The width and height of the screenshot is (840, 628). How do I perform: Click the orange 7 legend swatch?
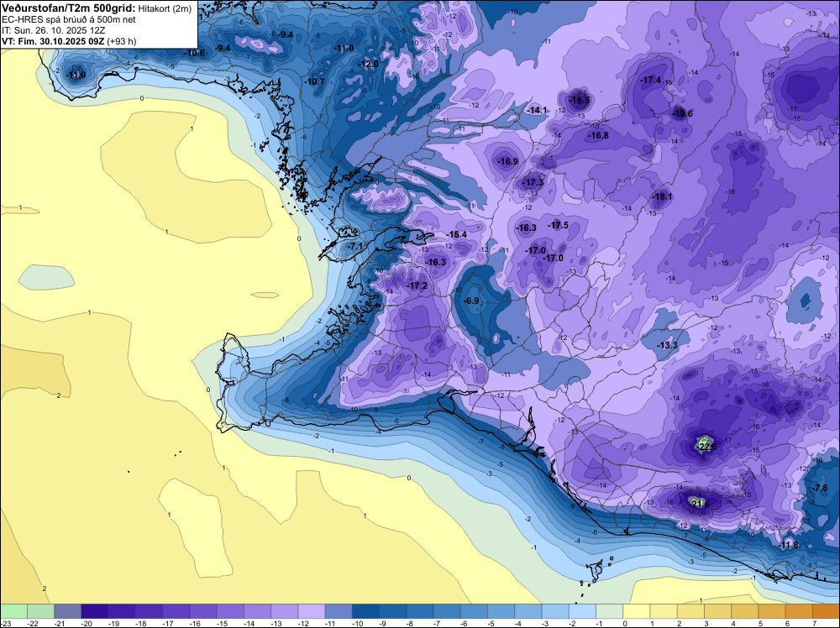(x=826, y=611)
